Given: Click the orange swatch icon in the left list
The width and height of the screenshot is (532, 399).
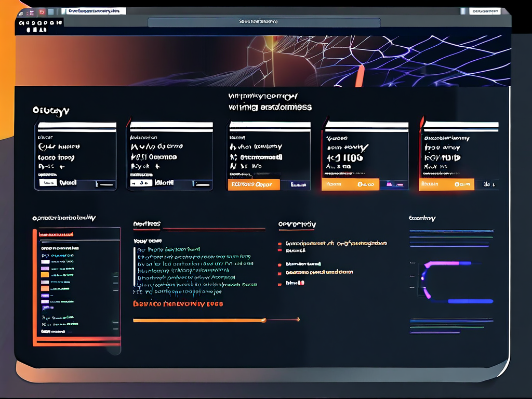Looking at the screenshot, I should tap(45, 274).
